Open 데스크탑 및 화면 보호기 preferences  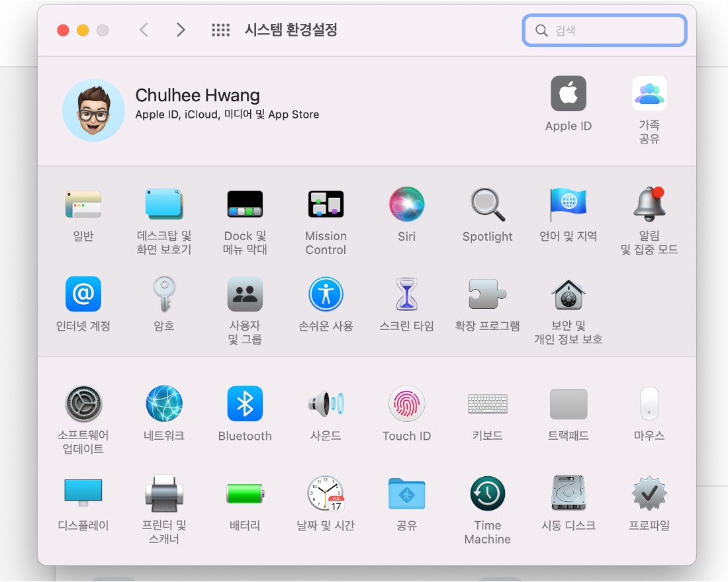click(x=164, y=204)
